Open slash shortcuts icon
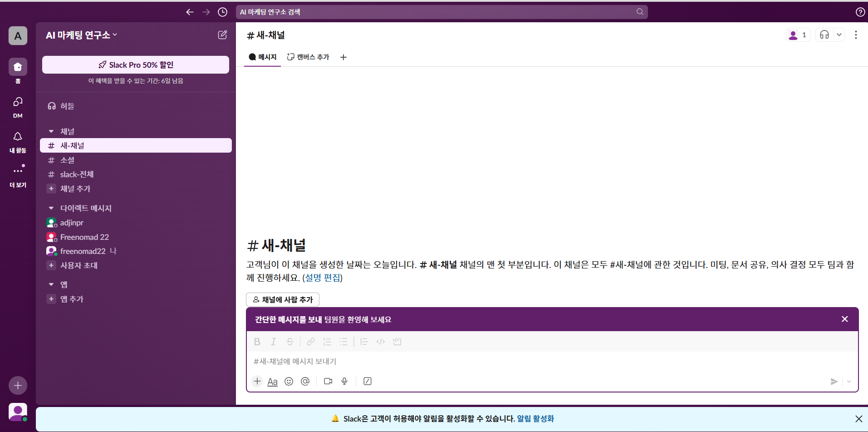Viewport: 868px width, 432px height. point(368,381)
